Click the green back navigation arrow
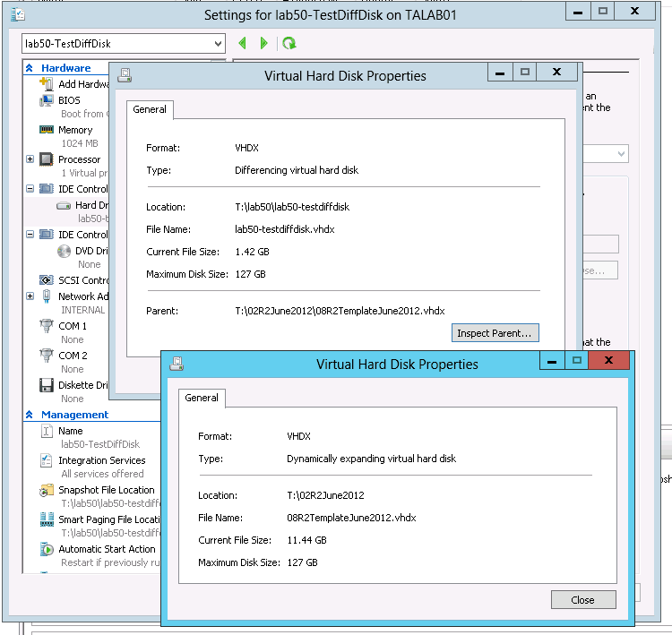 (243, 43)
